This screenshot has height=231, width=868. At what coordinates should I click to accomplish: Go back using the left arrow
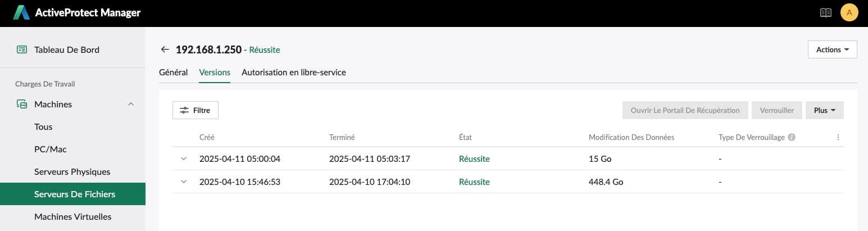click(x=165, y=49)
